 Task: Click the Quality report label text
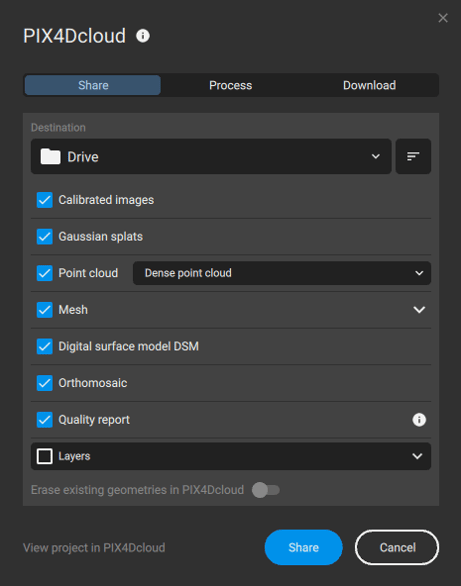pyautogui.click(x=94, y=420)
